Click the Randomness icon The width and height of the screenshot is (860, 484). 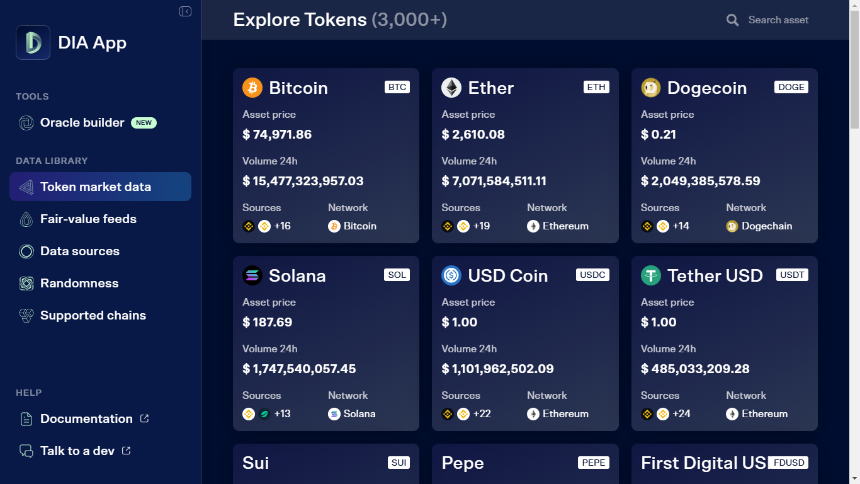pos(26,283)
